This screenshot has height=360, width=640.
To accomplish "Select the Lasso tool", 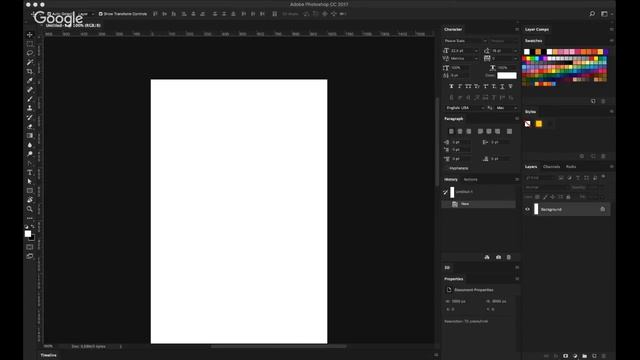I will (30, 53).
